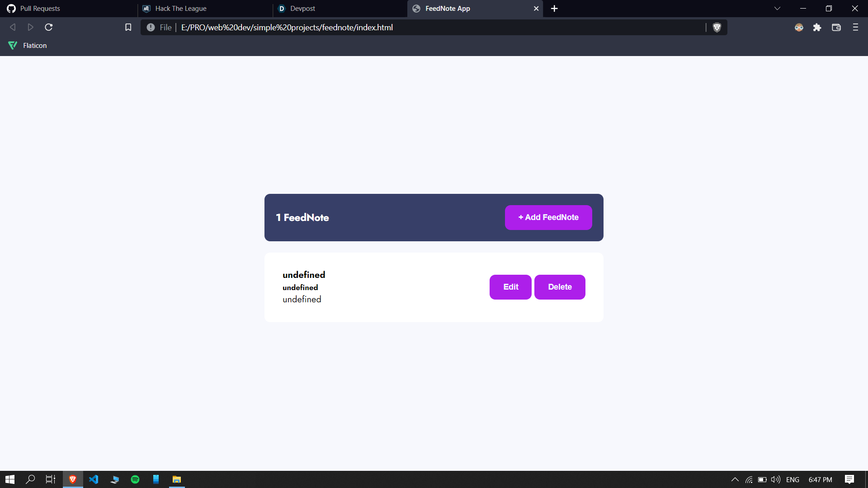Viewport: 868px width, 488px height.
Task: Reload the FeedNote page
Action: [49, 28]
